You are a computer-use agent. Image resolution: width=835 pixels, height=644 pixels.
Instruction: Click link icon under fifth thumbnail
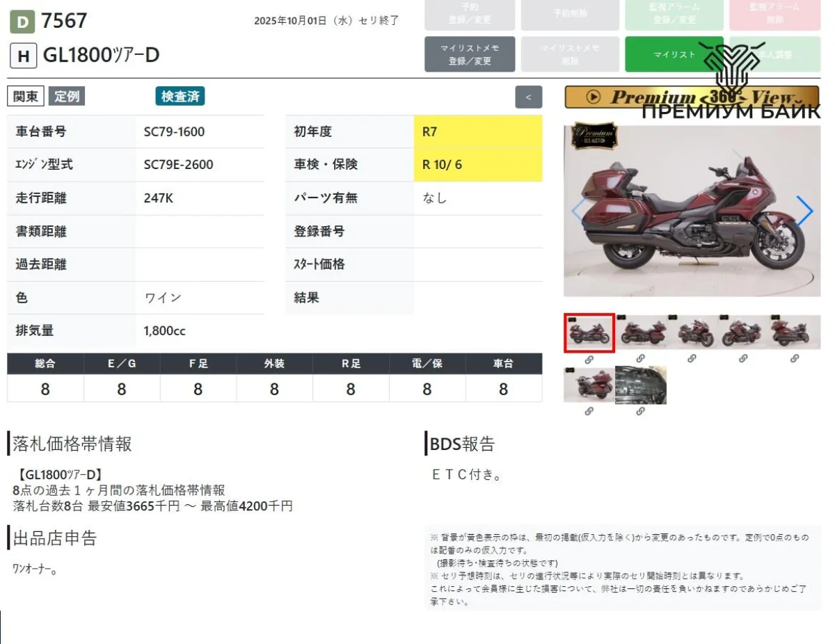pos(795,359)
